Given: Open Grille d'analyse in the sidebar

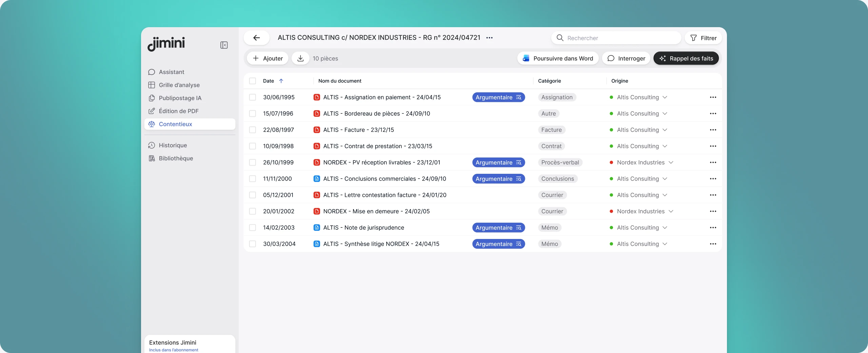Looking at the screenshot, I should tap(190, 85).
